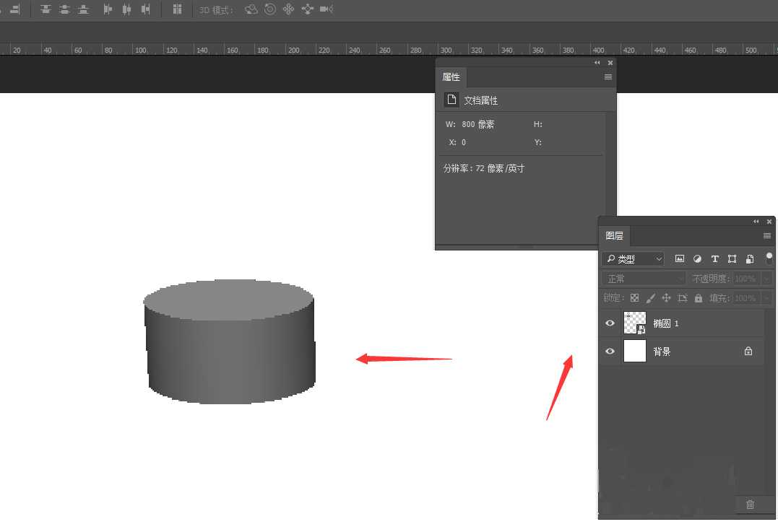This screenshot has height=532, width=778.
Task: Click the delete layer trash icon
Action: tap(750, 505)
